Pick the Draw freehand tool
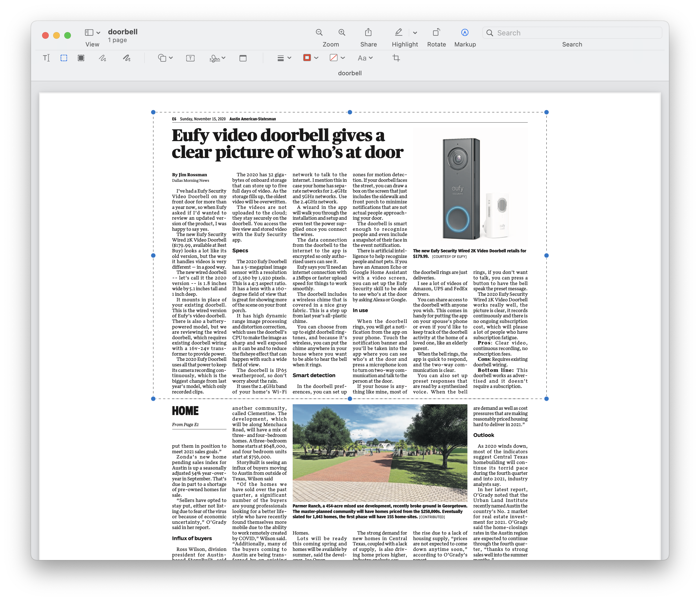 coord(127,58)
